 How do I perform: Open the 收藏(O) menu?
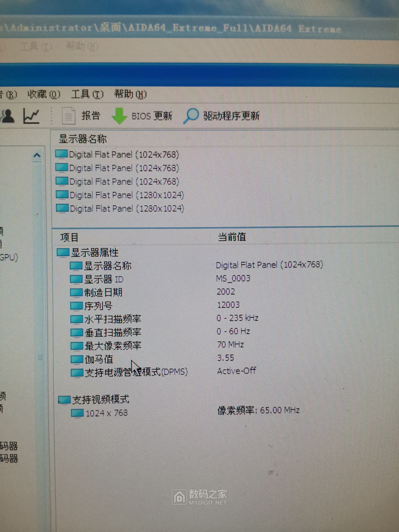(44, 94)
